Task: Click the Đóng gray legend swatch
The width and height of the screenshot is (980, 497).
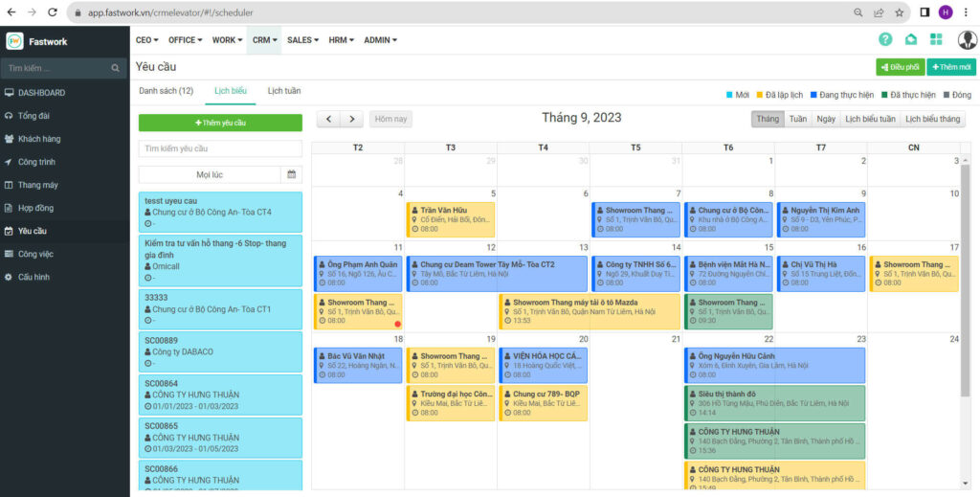Action: [x=947, y=95]
